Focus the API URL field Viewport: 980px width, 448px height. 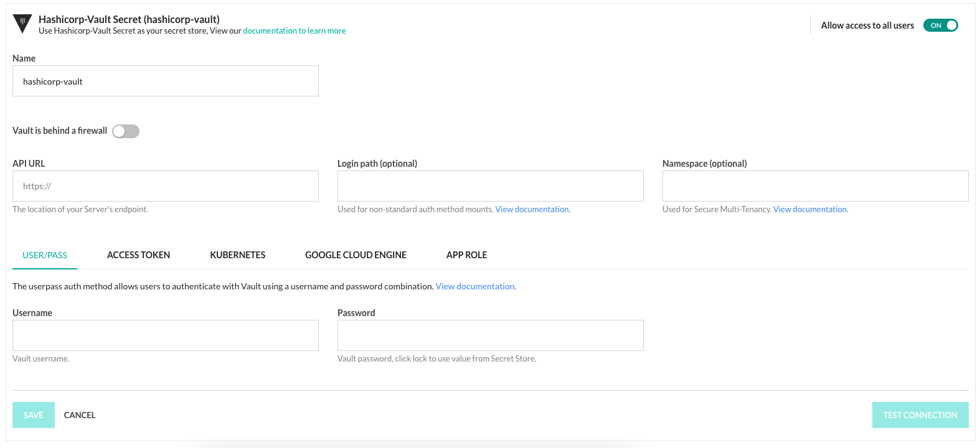click(166, 186)
